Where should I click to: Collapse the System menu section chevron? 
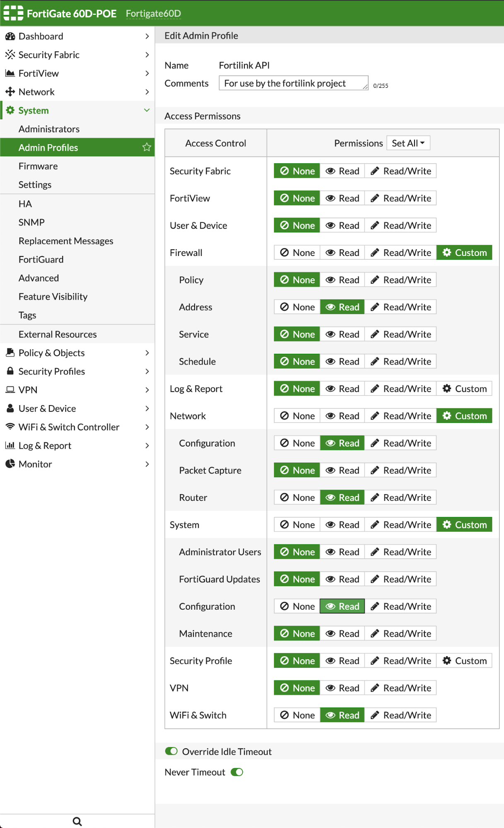[147, 110]
